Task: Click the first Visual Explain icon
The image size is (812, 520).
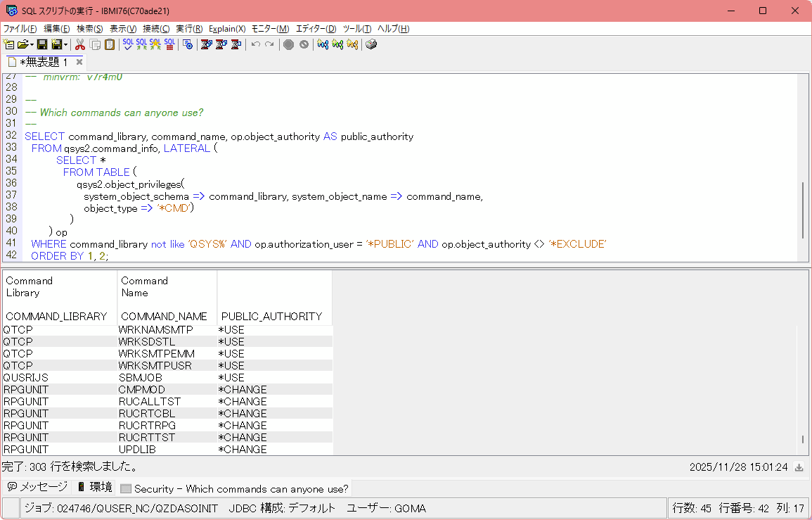Action: [x=323, y=44]
